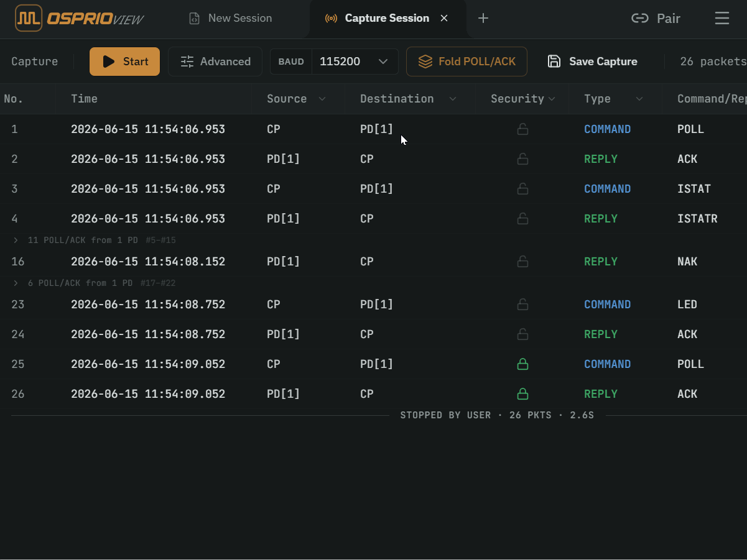The image size is (747, 560).
Task: Click PD[1] destination in packet 23
Action: coord(377,305)
